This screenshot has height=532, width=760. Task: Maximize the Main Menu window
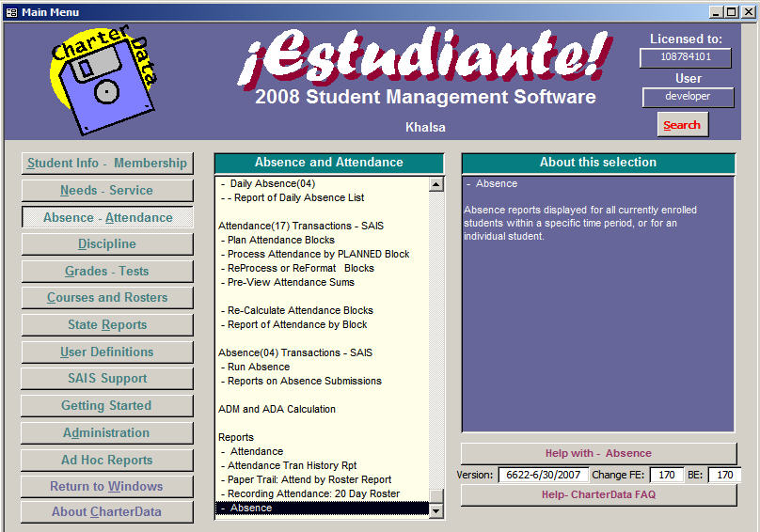[x=732, y=12]
